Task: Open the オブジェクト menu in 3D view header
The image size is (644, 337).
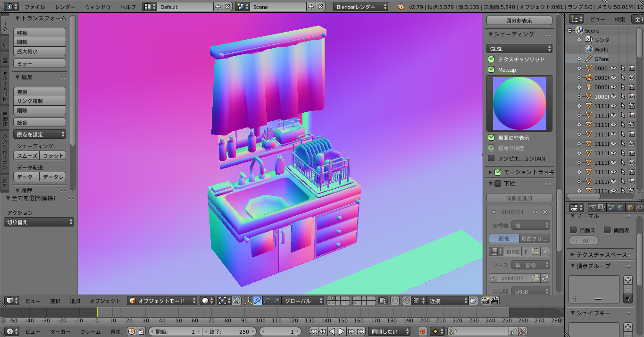Action: pos(106,301)
